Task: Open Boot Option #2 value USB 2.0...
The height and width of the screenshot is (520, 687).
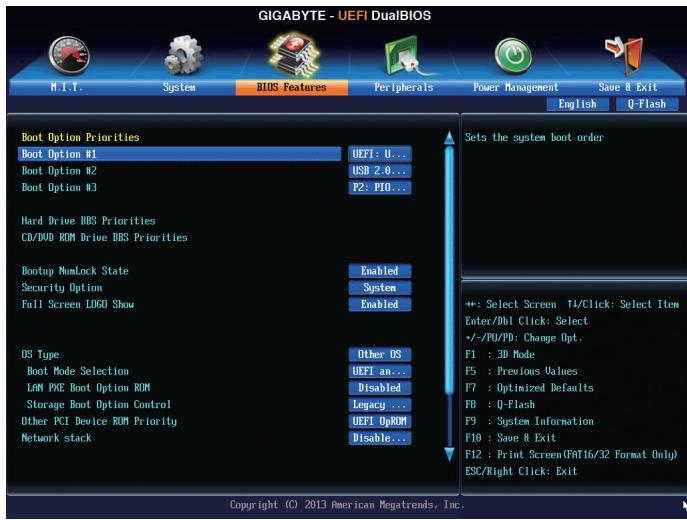Action: pos(380,171)
